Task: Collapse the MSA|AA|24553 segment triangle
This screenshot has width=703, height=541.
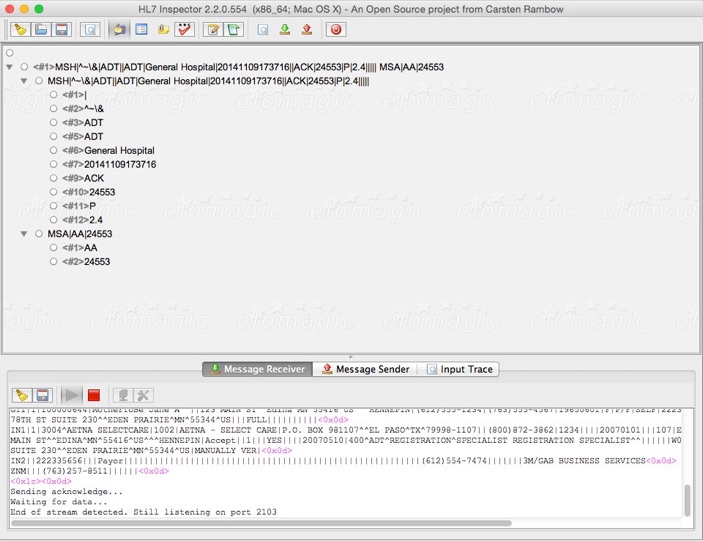Action: [x=24, y=234]
